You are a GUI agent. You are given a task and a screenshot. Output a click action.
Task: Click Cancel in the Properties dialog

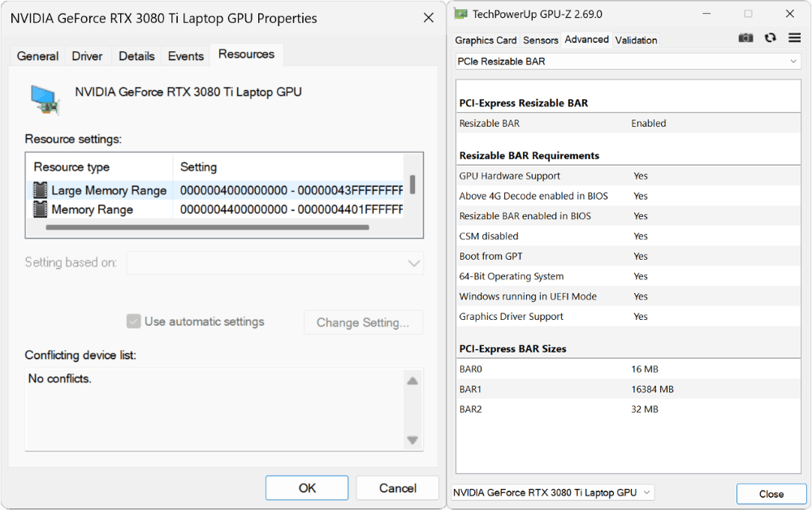397,488
